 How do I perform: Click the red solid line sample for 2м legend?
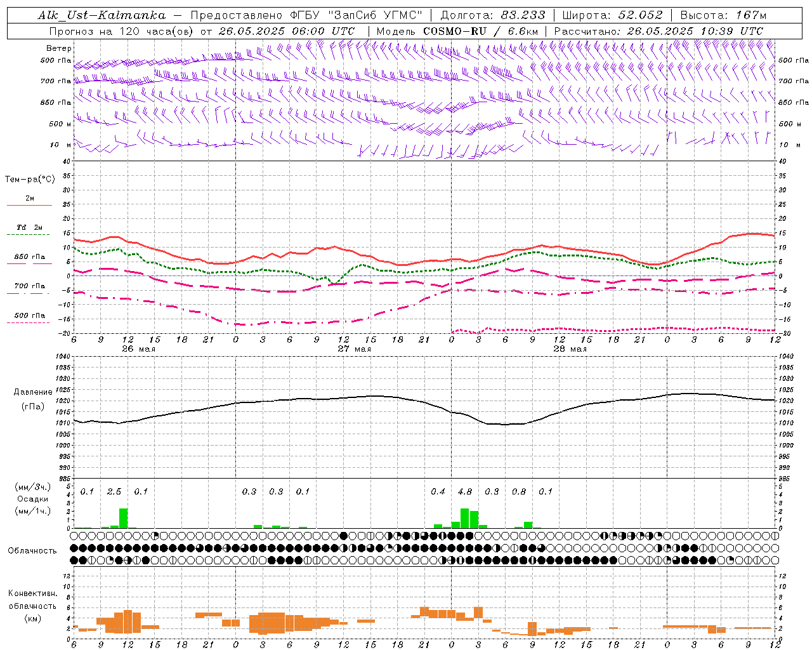29,206
